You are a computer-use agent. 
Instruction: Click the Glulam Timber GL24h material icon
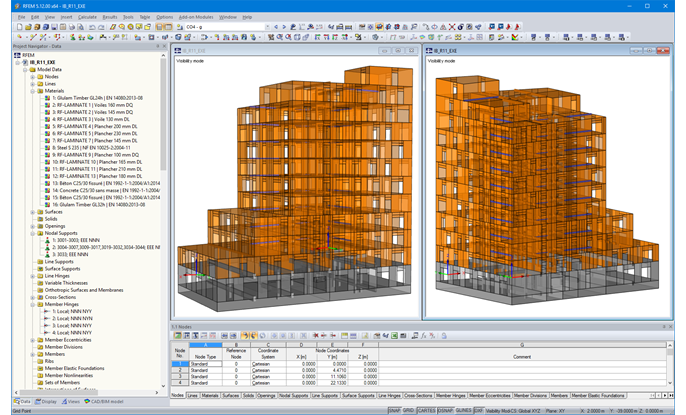48,98
